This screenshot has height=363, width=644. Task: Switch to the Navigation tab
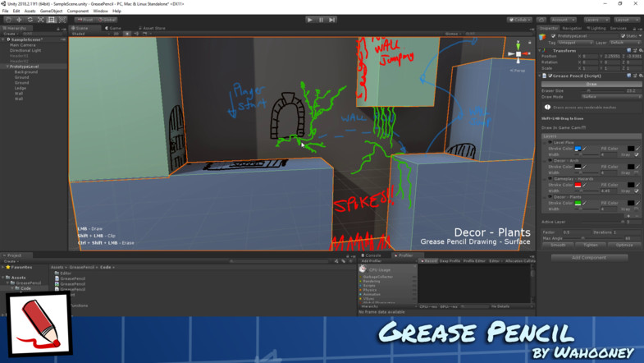pos(572,28)
